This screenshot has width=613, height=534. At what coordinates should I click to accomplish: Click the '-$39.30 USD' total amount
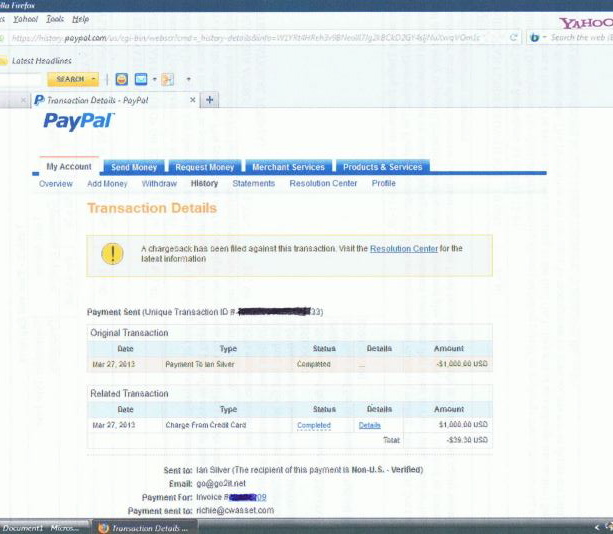467,440
